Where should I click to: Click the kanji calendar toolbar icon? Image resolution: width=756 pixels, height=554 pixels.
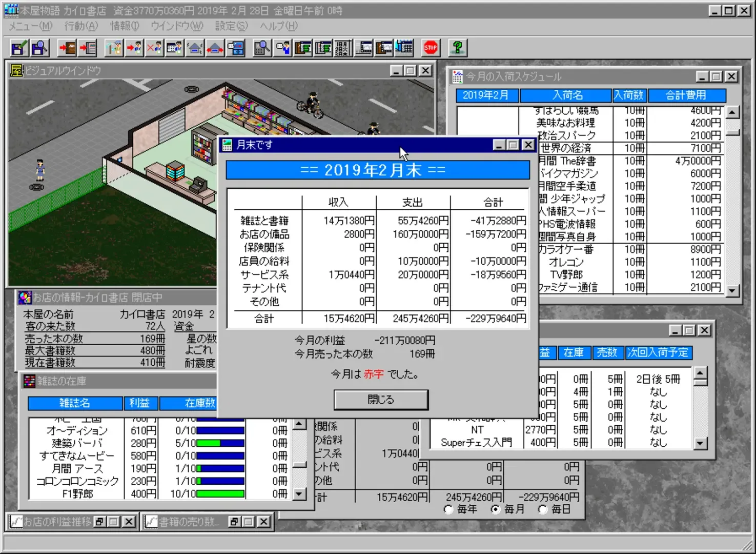tap(342, 48)
